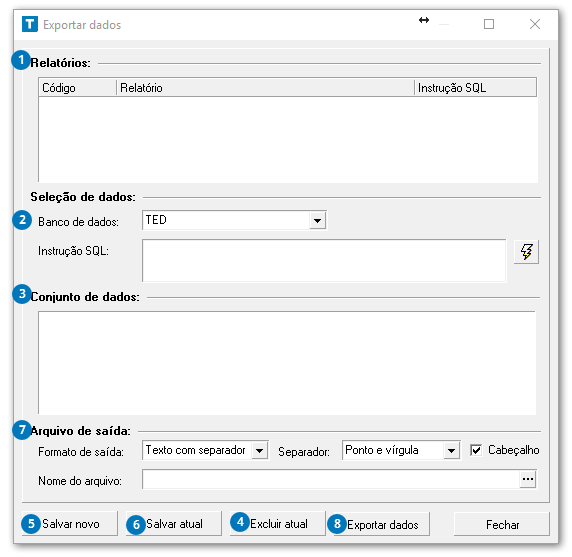Run the SQL statement with the lightning icon
The height and width of the screenshot is (557, 572).
(526, 252)
